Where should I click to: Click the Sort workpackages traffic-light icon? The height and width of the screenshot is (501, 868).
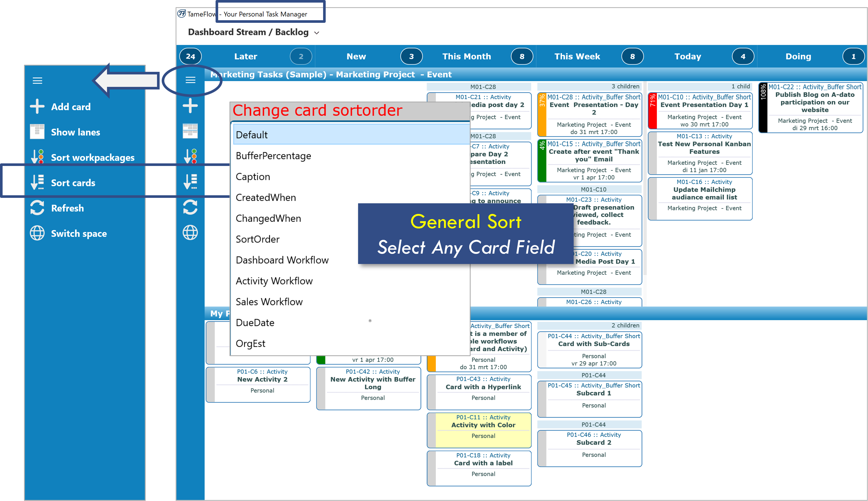[37, 157]
